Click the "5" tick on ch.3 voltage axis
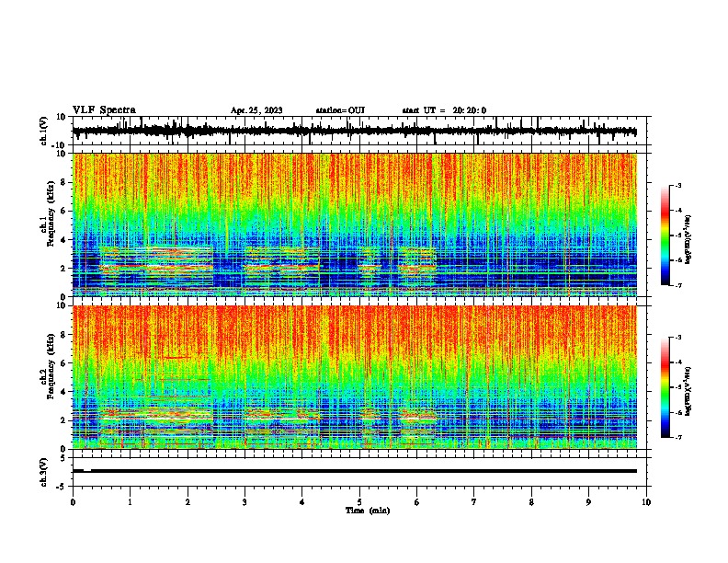The width and height of the screenshot is (728, 563). point(63,458)
